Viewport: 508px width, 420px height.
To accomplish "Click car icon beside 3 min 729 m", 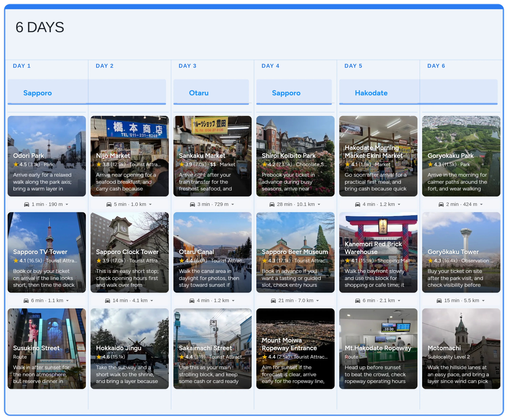I will click(192, 204).
